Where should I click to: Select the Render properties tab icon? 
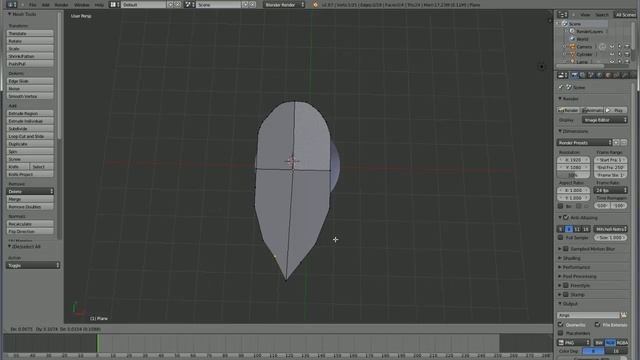(x=574, y=75)
